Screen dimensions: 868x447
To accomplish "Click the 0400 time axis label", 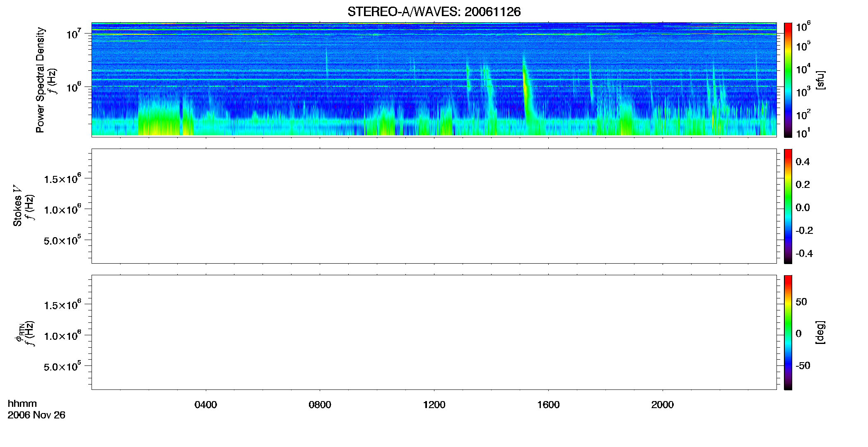I will pos(206,405).
